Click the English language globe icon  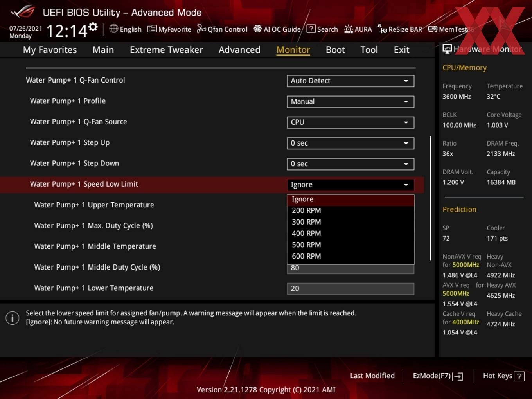point(113,29)
